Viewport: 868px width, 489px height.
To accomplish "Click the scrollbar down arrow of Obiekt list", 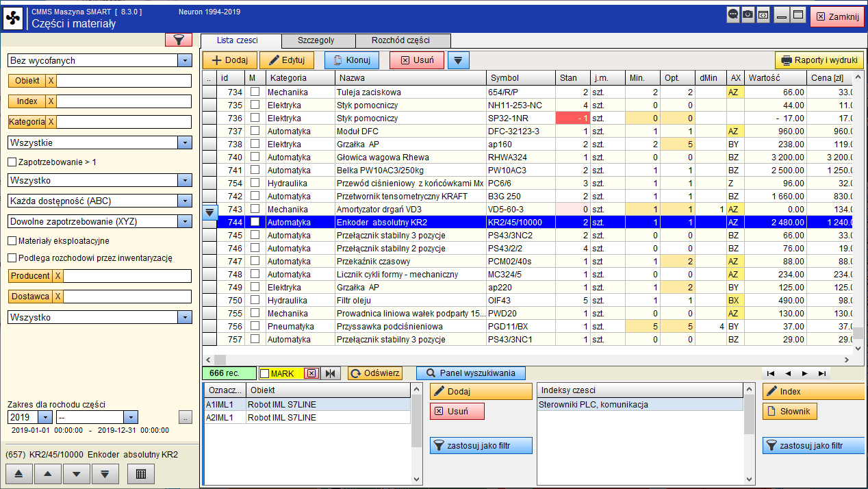I will 417,479.
